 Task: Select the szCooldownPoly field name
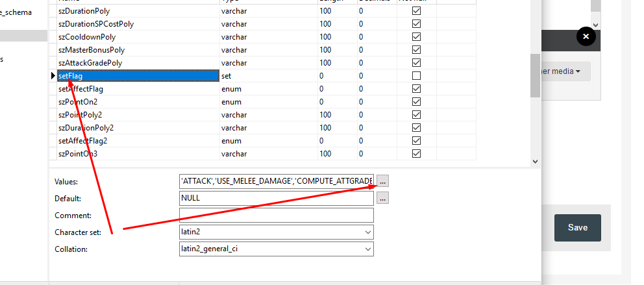[87, 37]
